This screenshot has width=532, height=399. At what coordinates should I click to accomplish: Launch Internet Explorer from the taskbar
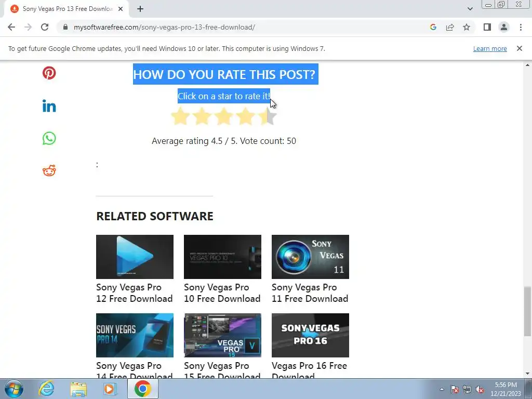coord(46,389)
